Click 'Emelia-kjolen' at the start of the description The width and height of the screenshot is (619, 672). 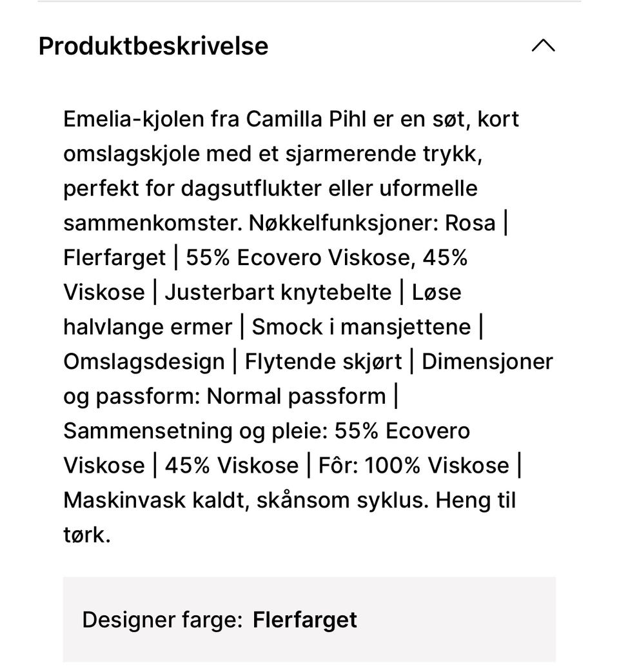pos(132,119)
